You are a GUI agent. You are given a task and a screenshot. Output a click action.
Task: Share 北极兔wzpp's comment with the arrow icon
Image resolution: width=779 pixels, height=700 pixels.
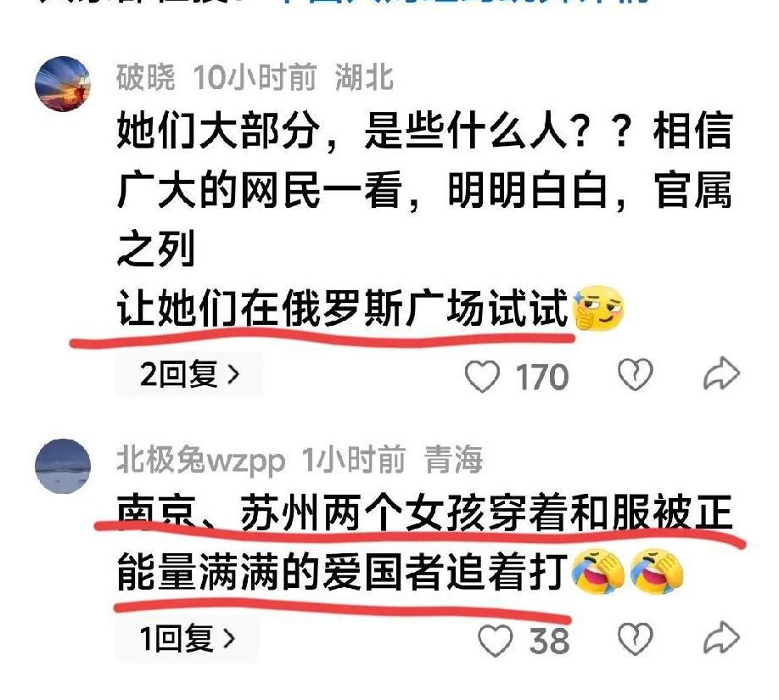click(721, 638)
